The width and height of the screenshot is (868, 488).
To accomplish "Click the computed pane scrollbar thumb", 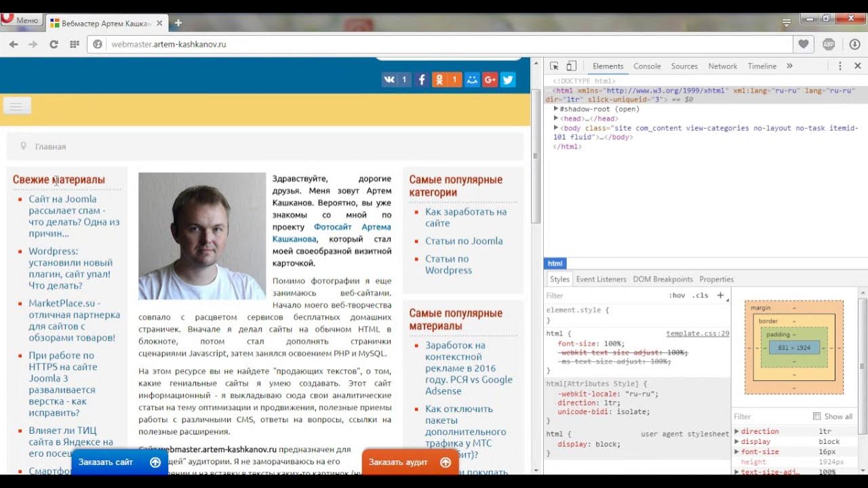I will pos(863,366).
